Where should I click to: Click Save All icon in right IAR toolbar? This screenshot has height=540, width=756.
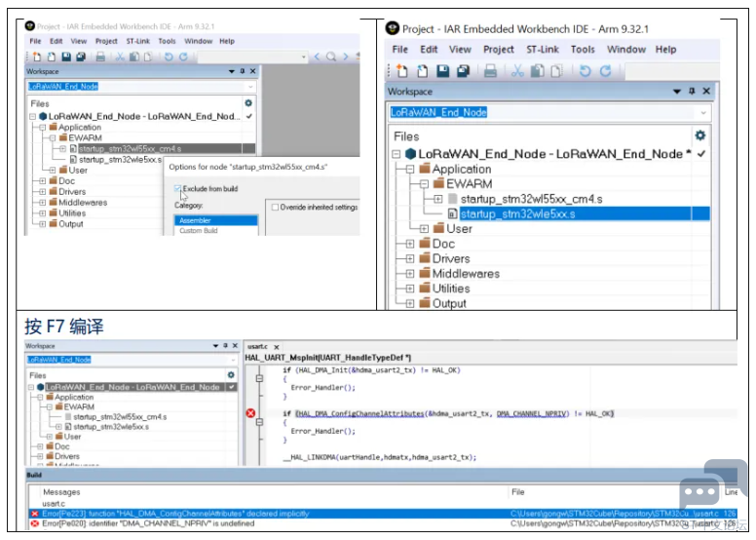point(464,71)
